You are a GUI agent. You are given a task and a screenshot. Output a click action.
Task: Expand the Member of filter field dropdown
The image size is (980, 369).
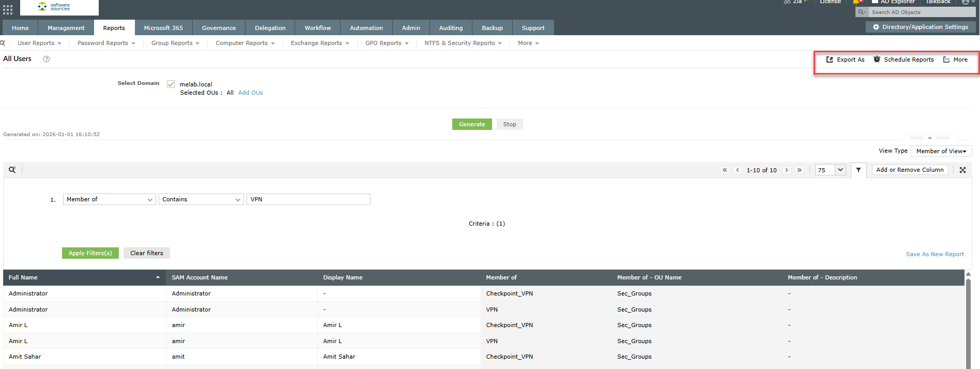click(x=109, y=199)
